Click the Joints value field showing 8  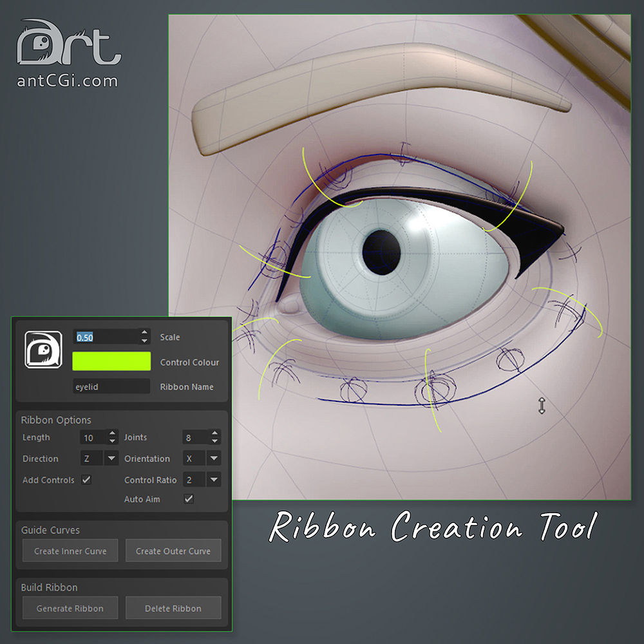pos(196,437)
